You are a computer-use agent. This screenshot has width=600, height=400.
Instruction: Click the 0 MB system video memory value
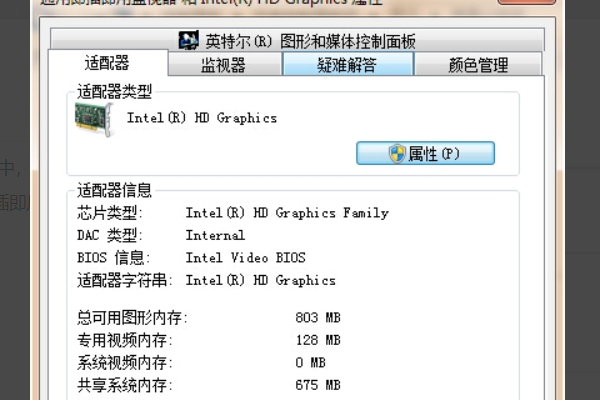(310, 362)
